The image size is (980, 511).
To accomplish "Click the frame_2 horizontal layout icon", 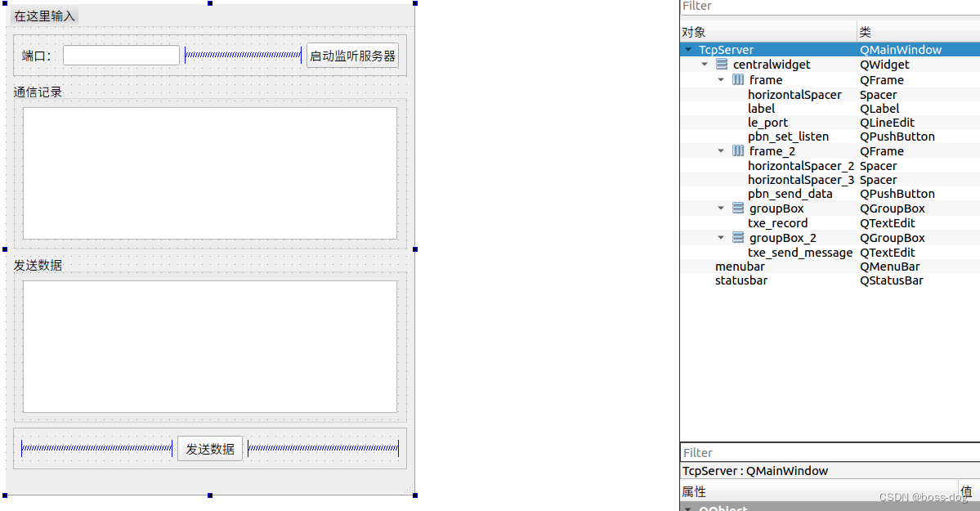I will (738, 150).
